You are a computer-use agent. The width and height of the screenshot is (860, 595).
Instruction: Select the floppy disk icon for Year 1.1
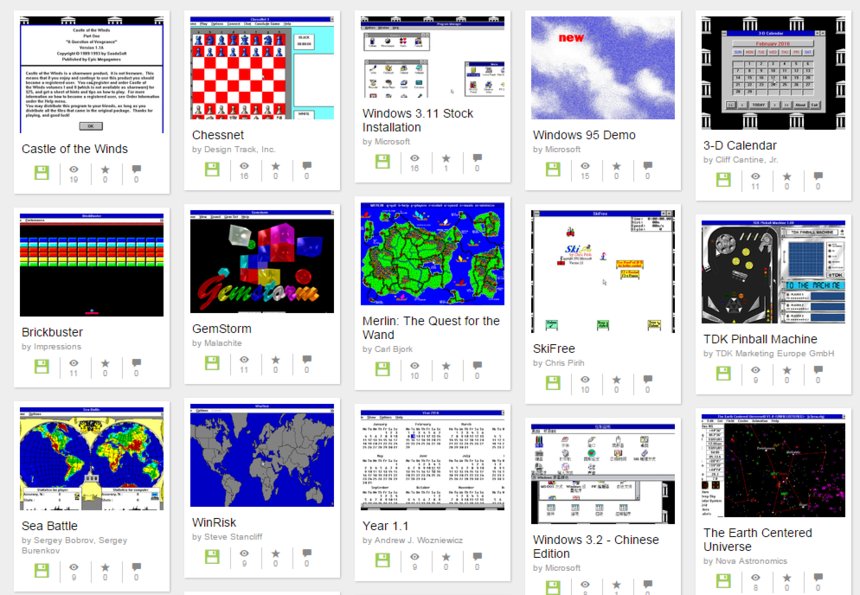383,559
